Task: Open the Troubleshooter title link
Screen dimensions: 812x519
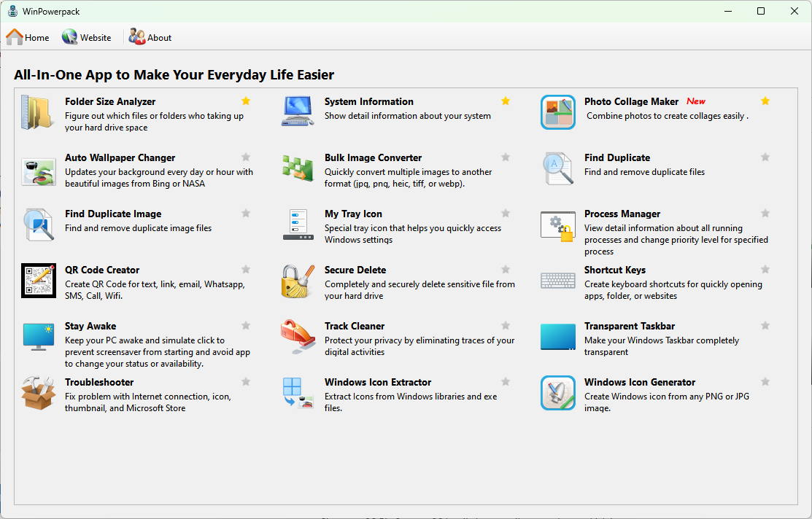Action: (x=99, y=383)
